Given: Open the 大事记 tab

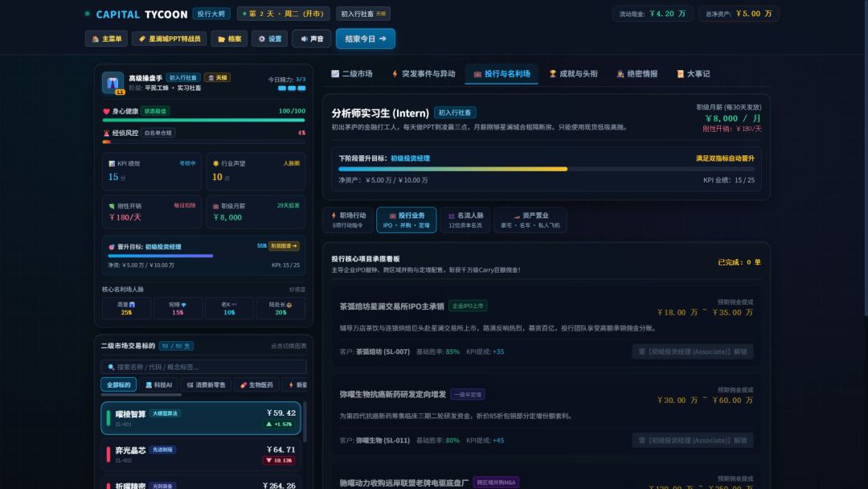Looking at the screenshot, I should point(693,74).
